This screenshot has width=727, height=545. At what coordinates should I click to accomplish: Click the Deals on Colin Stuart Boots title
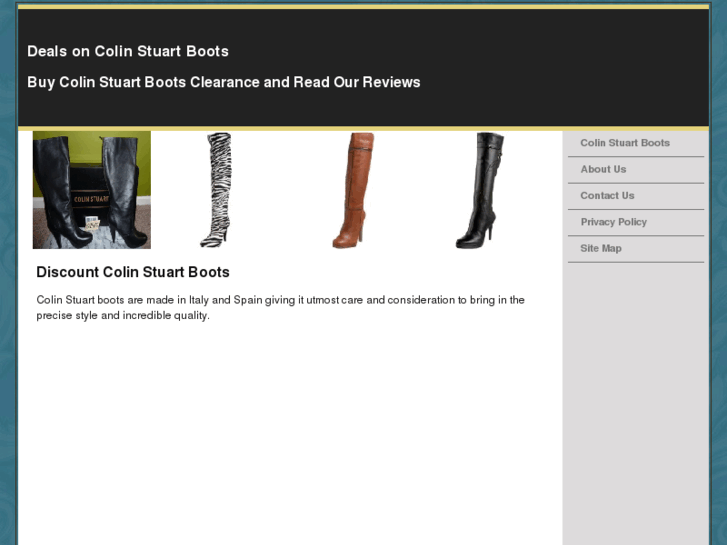coord(128,51)
